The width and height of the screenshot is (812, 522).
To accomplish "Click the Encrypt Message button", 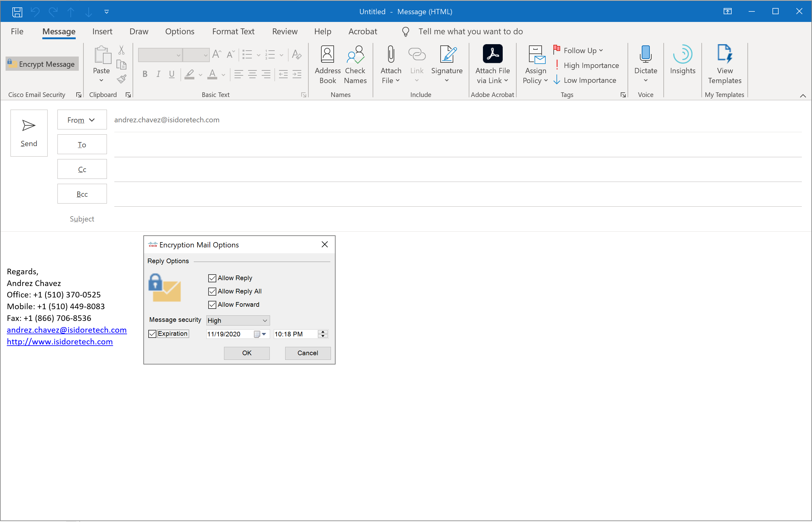I will 42,64.
